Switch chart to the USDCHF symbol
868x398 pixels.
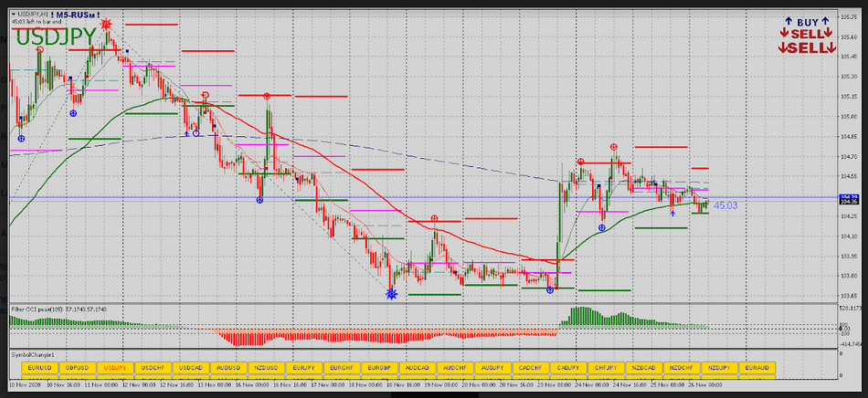pos(152,367)
